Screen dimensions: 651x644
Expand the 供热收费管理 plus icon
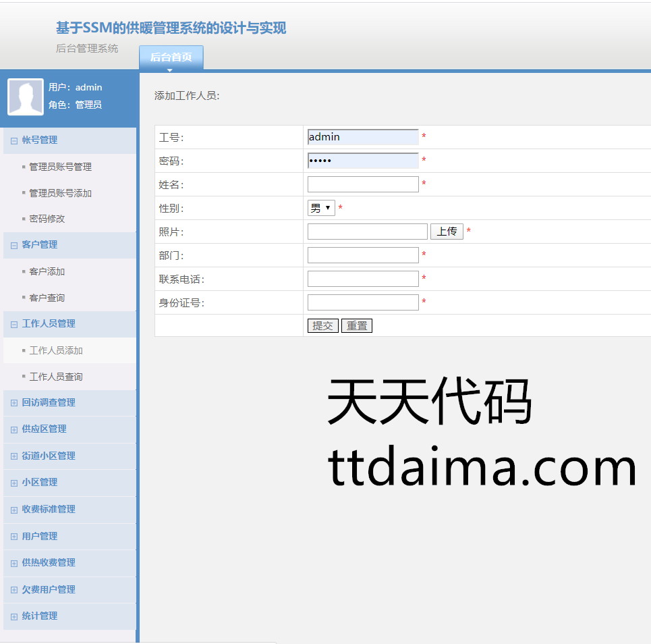[14, 563]
